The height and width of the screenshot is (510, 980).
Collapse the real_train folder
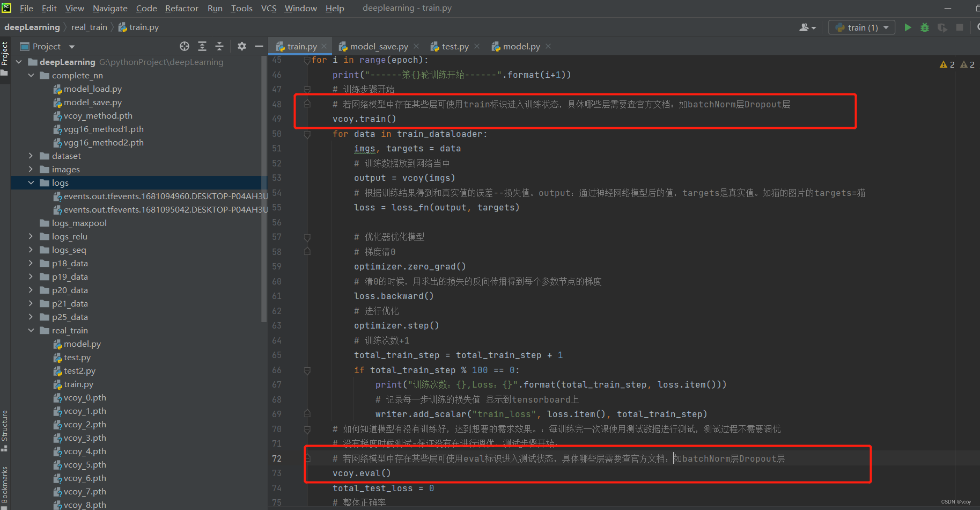tap(31, 330)
